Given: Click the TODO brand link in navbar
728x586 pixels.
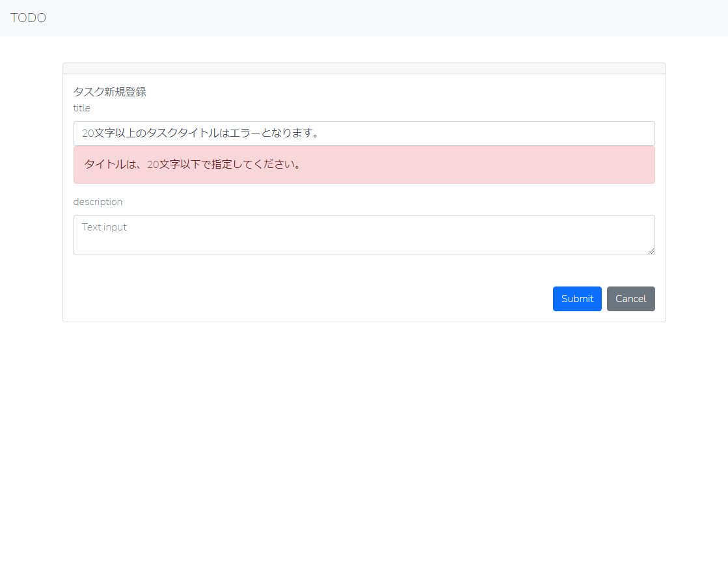Looking at the screenshot, I should [x=29, y=18].
